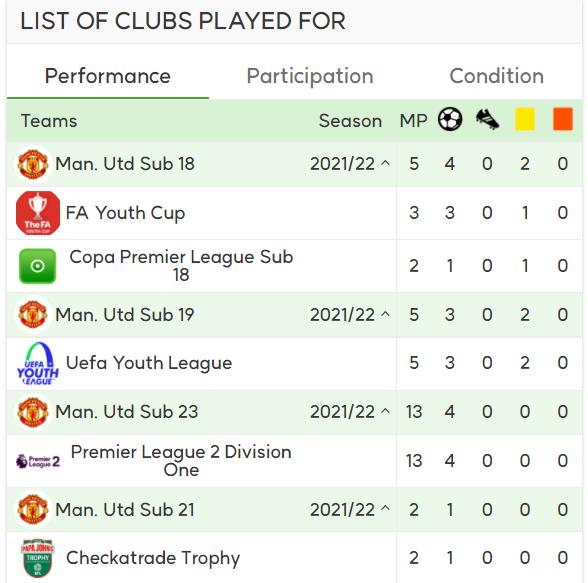Viewport: 588px width, 583px height.
Task: Click the Man. Utd Sub 18 crest
Action: coord(33,164)
